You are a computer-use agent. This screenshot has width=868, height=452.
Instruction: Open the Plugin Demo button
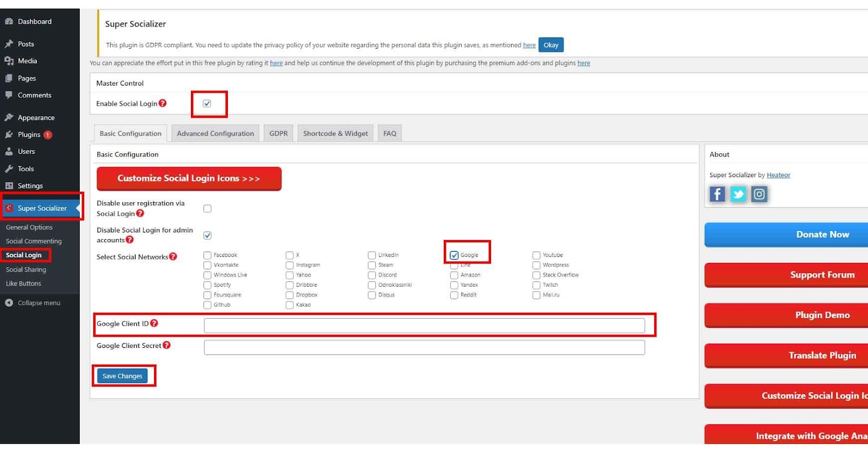click(787, 315)
